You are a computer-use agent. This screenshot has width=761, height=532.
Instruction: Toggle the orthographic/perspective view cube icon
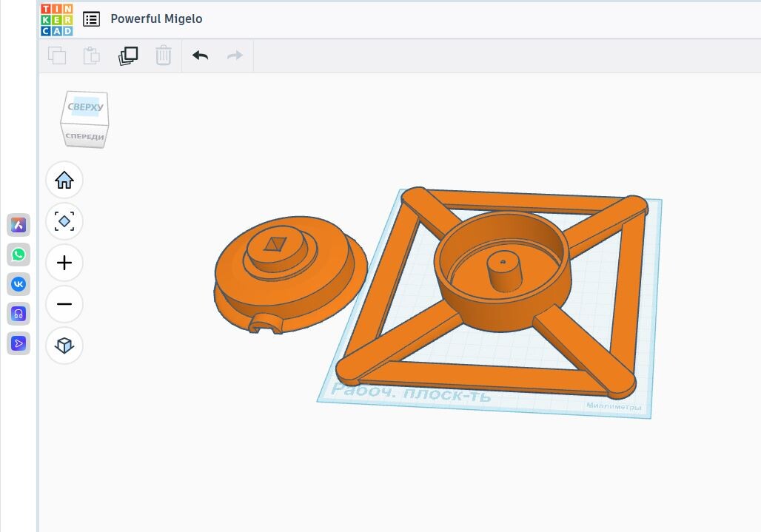tap(64, 346)
